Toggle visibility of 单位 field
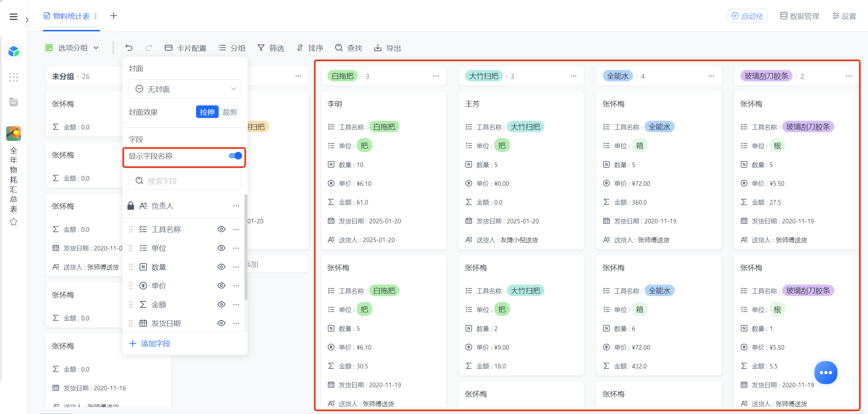Viewport: 868px width, 414px height. coord(221,248)
